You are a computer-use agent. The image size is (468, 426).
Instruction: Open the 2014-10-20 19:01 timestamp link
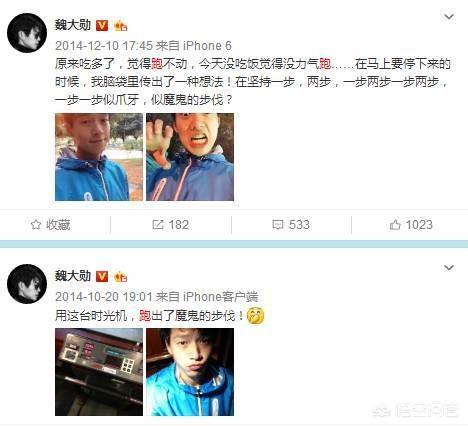(x=104, y=296)
